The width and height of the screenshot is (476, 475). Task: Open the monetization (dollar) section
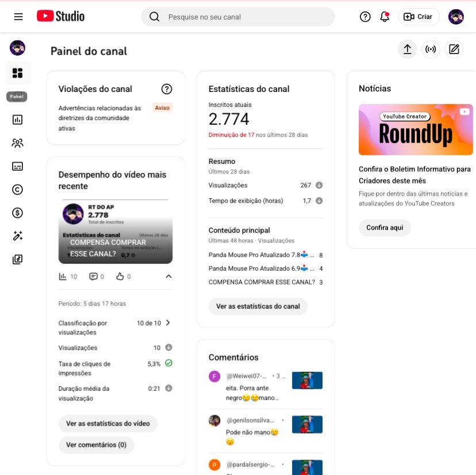(x=17, y=213)
